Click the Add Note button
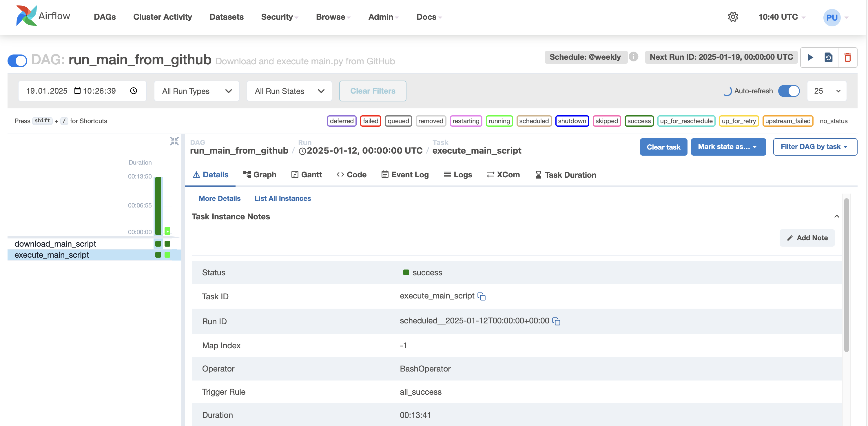The image size is (868, 426). click(807, 238)
